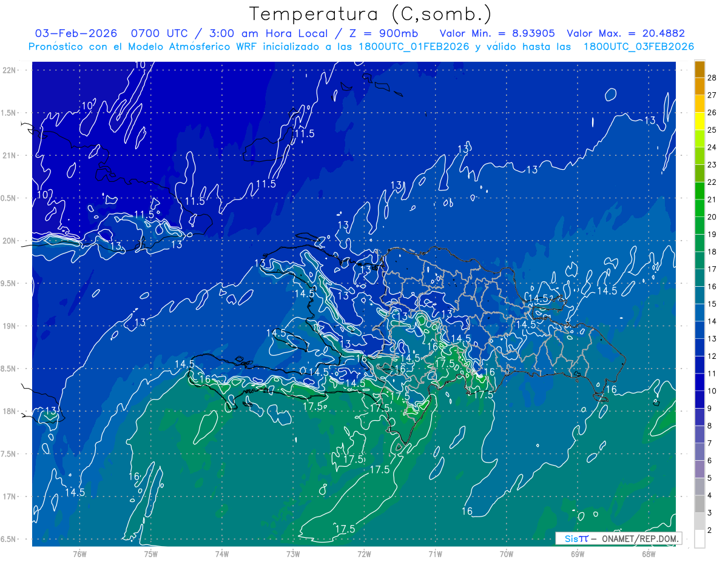
Task: Click the '17N' latitude axis label
Action: [10, 497]
